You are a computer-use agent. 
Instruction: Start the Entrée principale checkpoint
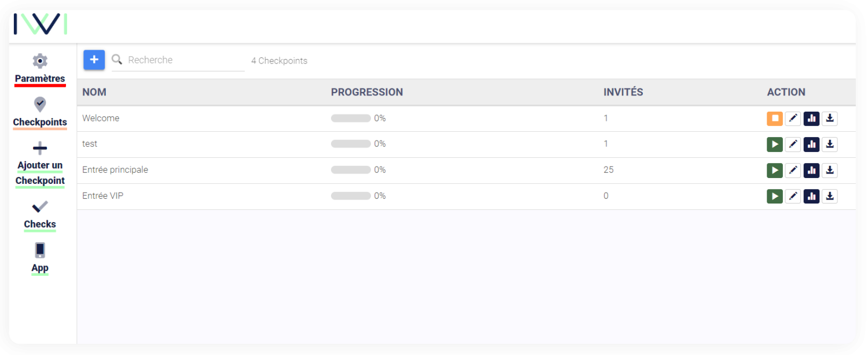point(775,170)
